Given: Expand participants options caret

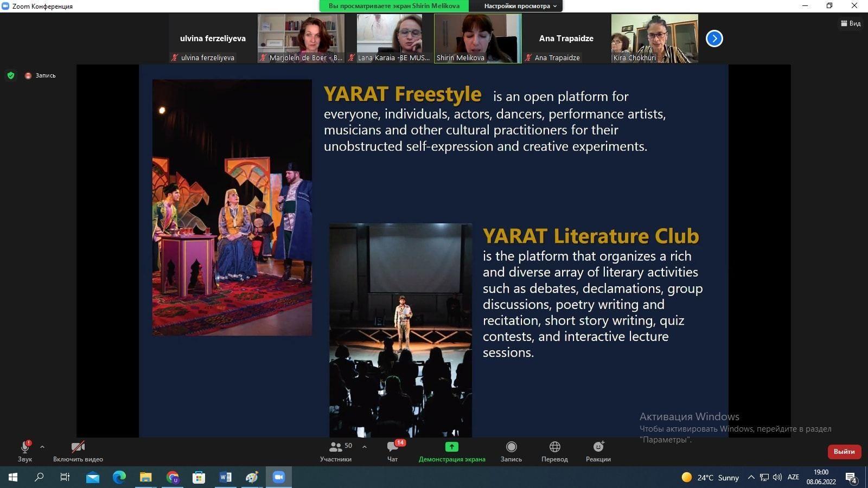Looking at the screenshot, I should tap(365, 447).
